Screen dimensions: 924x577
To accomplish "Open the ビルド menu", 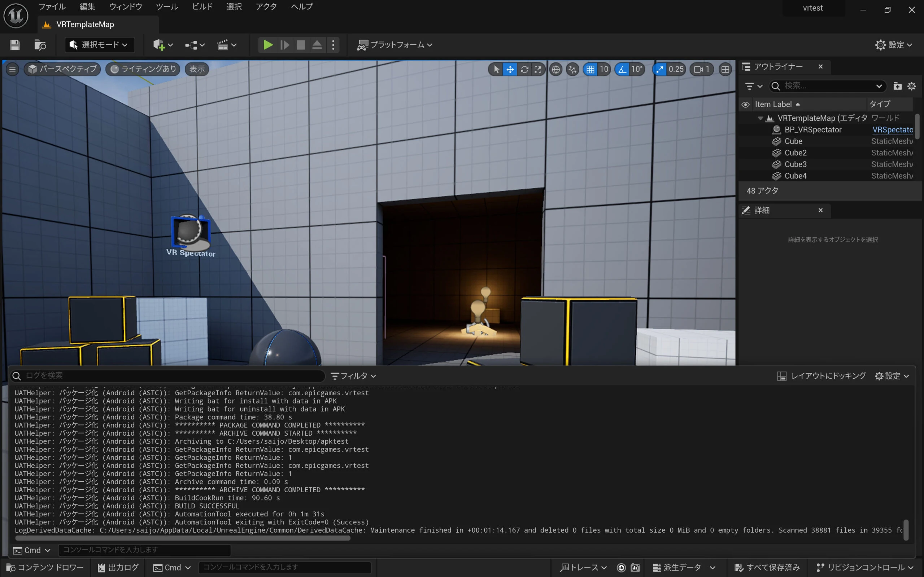I will (202, 6).
